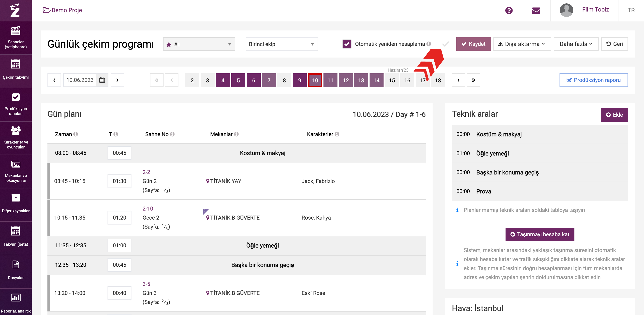644x315 pixels.
Task: Click info icon beside Karakterler column
Action: pos(337,134)
